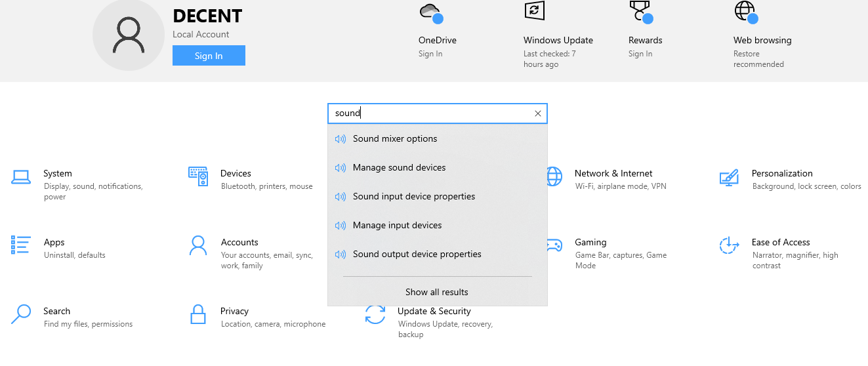The image size is (868, 366).
Task: Click the Web browsing globe icon
Action: (746, 12)
